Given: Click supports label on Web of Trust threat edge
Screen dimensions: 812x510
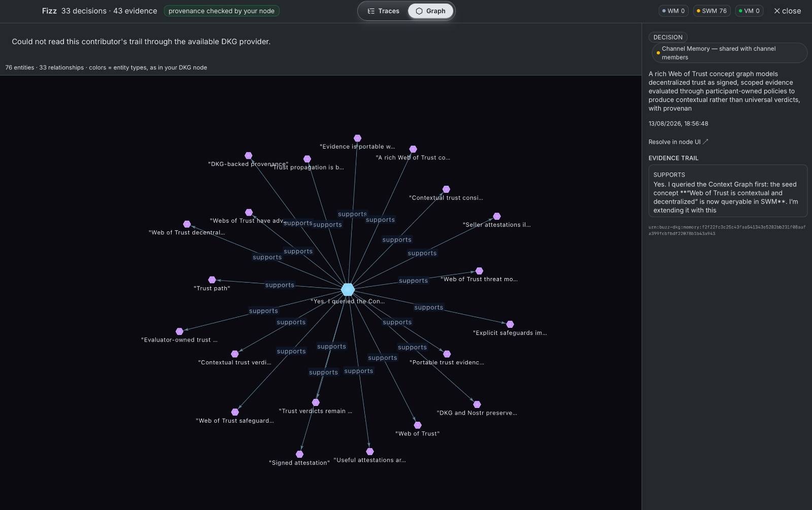Looking at the screenshot, I should pyautogui.click(x=413, y=281).
